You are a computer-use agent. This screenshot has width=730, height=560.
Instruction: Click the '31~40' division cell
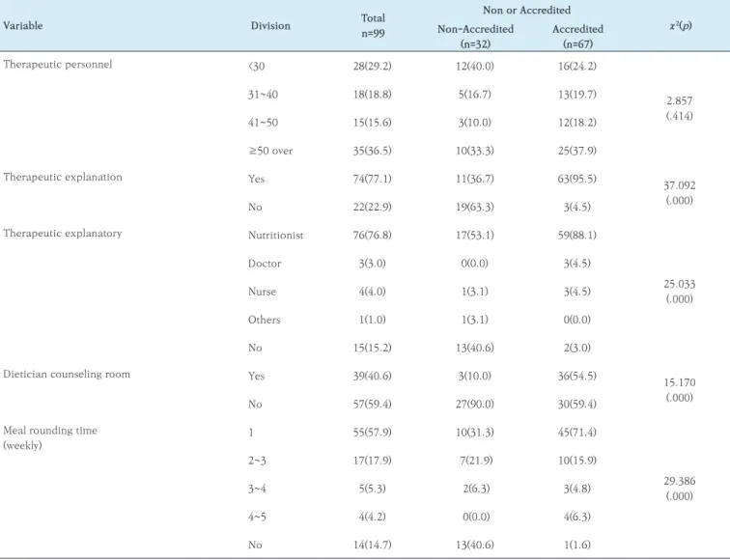pyautogui.click(x=263, y=95)
